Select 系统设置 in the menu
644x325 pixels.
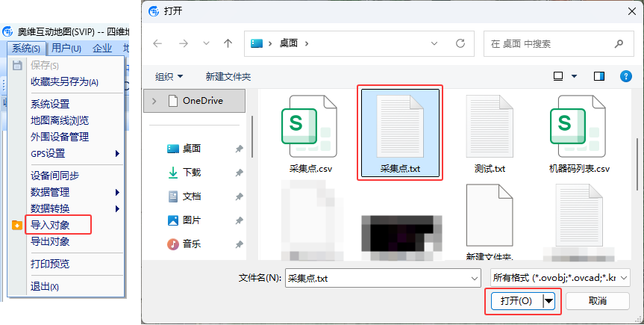pos(50,104)
